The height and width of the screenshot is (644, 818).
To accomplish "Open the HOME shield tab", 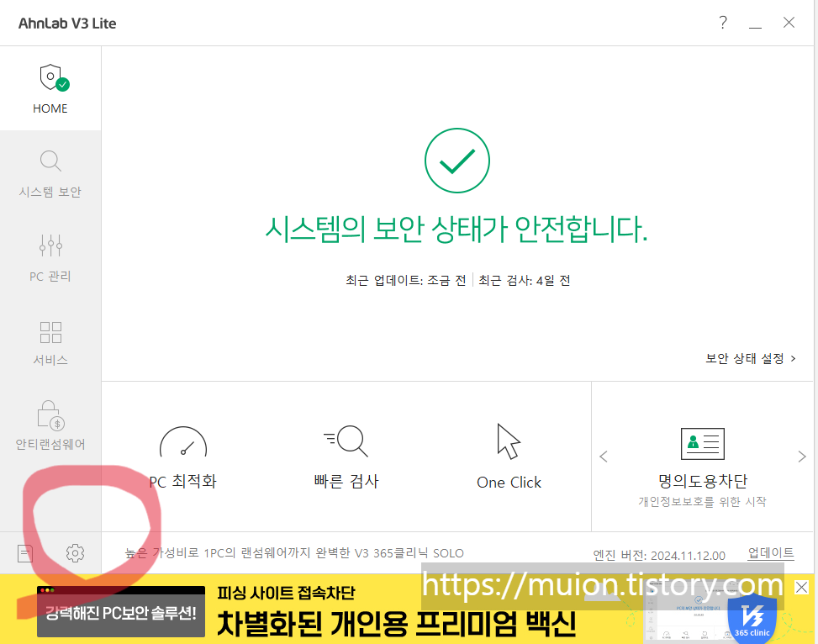I will (x=50, y=89).
